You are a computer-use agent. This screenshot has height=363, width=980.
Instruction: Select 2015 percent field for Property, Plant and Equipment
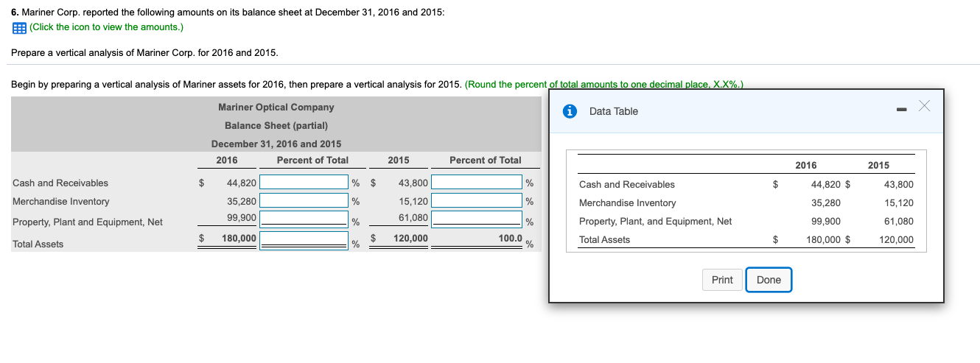pyautogui.click(x=477, y=219)
